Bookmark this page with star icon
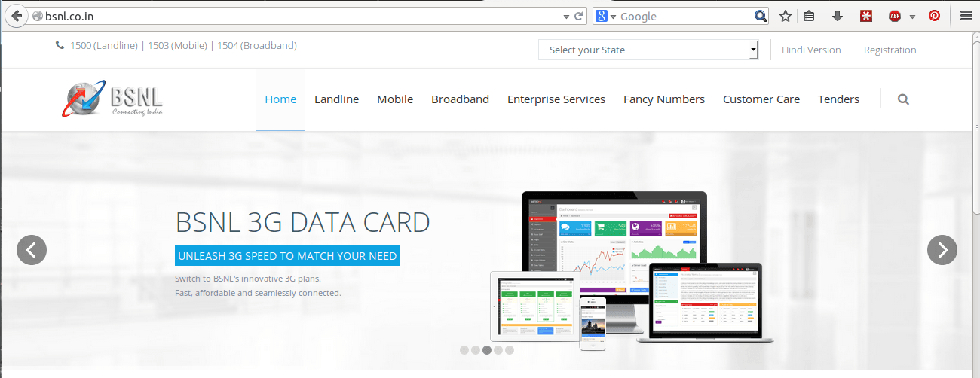The image size is (980, 378). [x=786, y=16]
